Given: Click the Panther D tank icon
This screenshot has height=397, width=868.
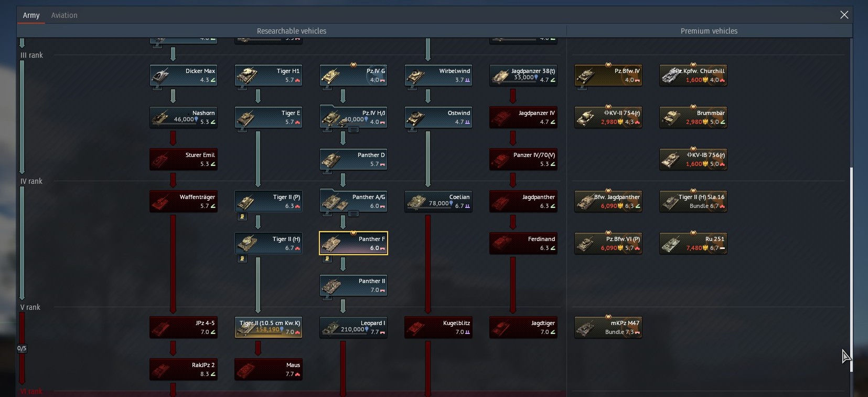Looking at the screenshot, I should (x=330, y=160).
